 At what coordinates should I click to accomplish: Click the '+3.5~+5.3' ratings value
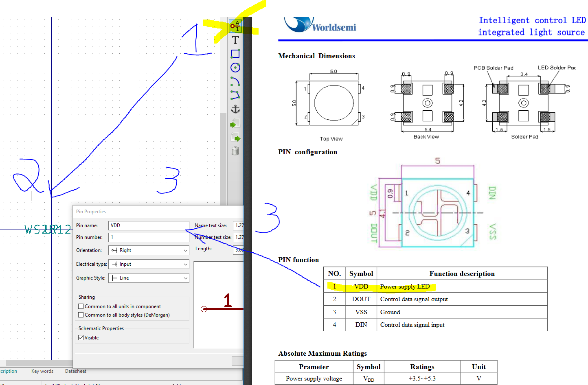pos(422,378)
